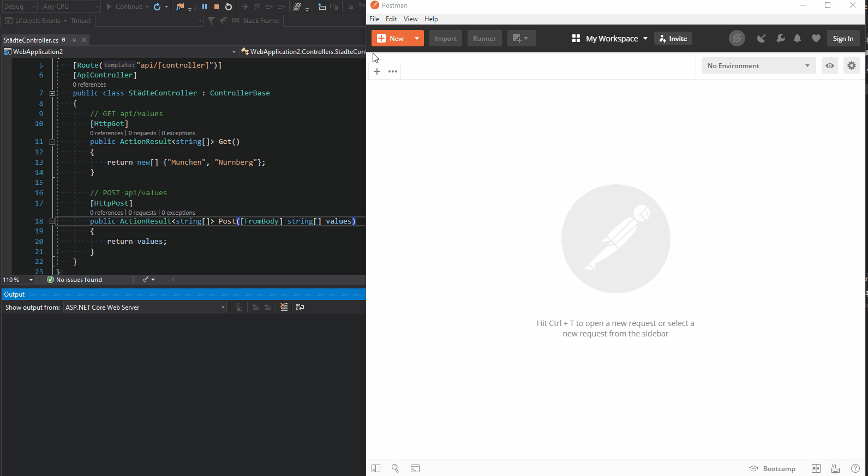Open notifications bell in Postman
The height and width of the screenshot is (476, 868).
click(x=798, y=38)
